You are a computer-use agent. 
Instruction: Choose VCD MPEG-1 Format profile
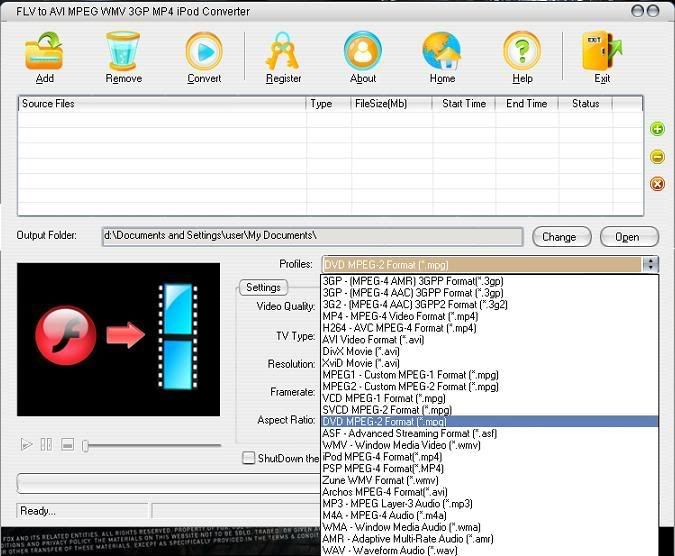[489, 398]
